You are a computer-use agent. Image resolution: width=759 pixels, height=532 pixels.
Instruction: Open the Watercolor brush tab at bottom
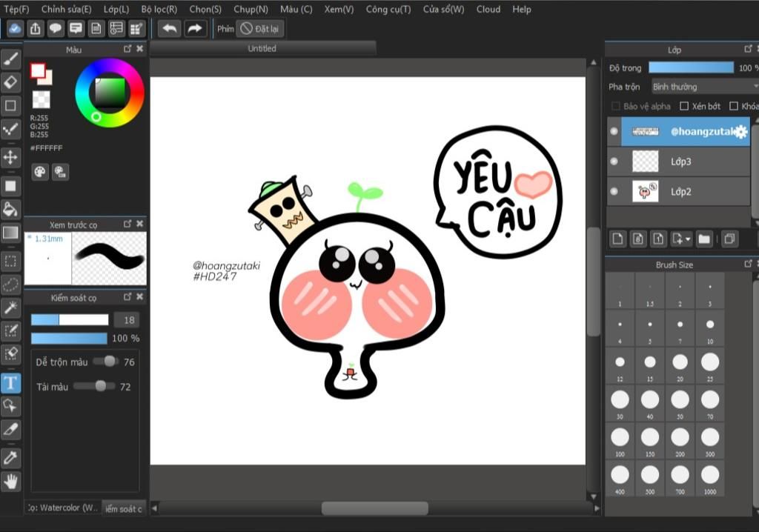tap(63, 508)
